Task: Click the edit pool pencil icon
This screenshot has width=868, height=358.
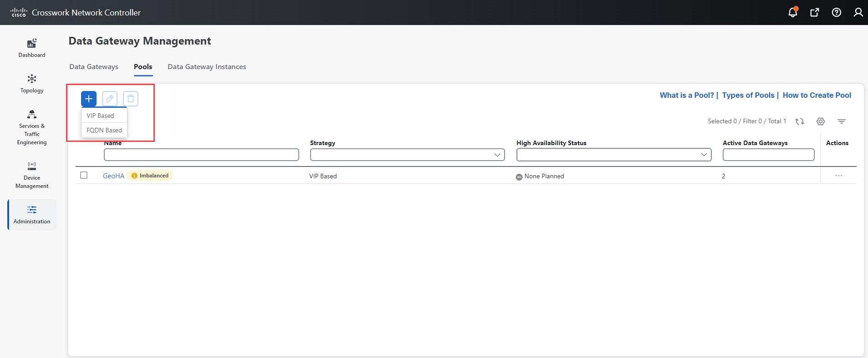Action: [110, 99]
